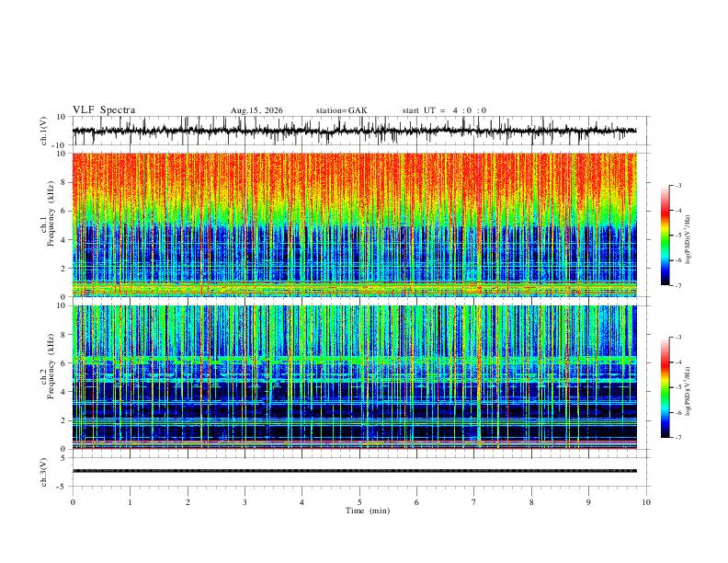The image size is (728, 563).
Task: Select the Time (min) axis label
Action: tap(368, 511)
